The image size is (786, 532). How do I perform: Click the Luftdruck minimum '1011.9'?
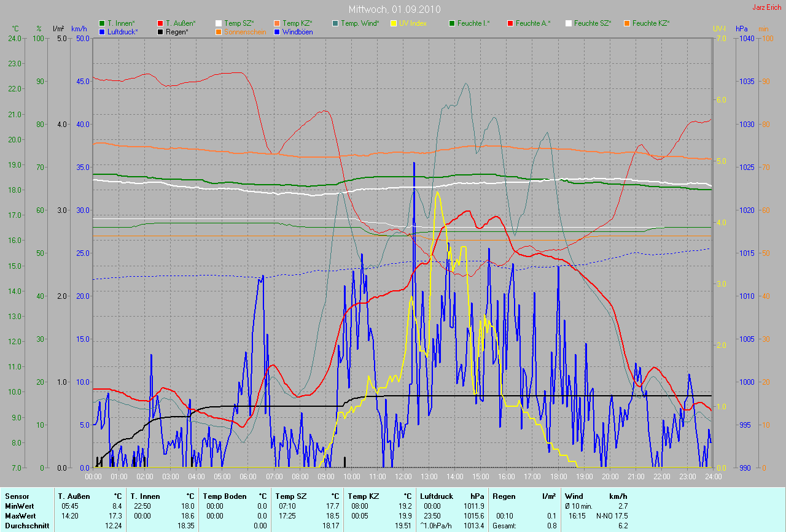[474, 506]
